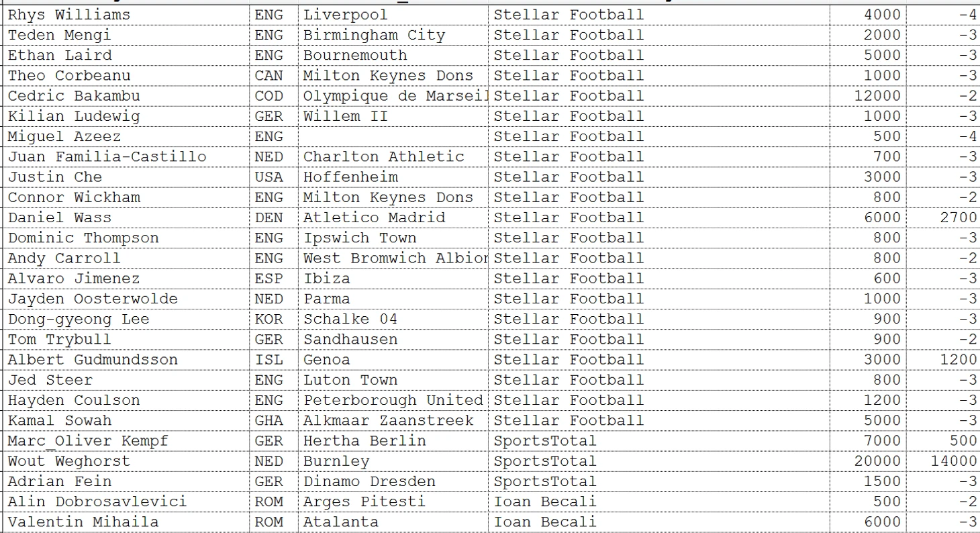Select the ISL nationality cell
Viewport: 980px width, 533px height.
click(274, 360)
